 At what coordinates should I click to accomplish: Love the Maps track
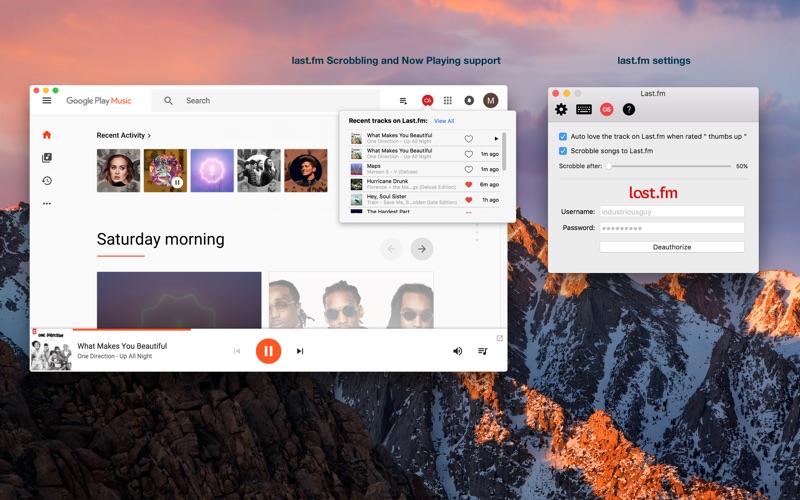pos(468,169)
